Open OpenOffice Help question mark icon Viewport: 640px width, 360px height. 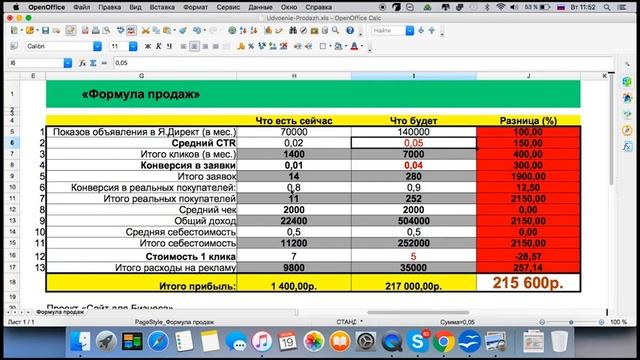[350, 31]
